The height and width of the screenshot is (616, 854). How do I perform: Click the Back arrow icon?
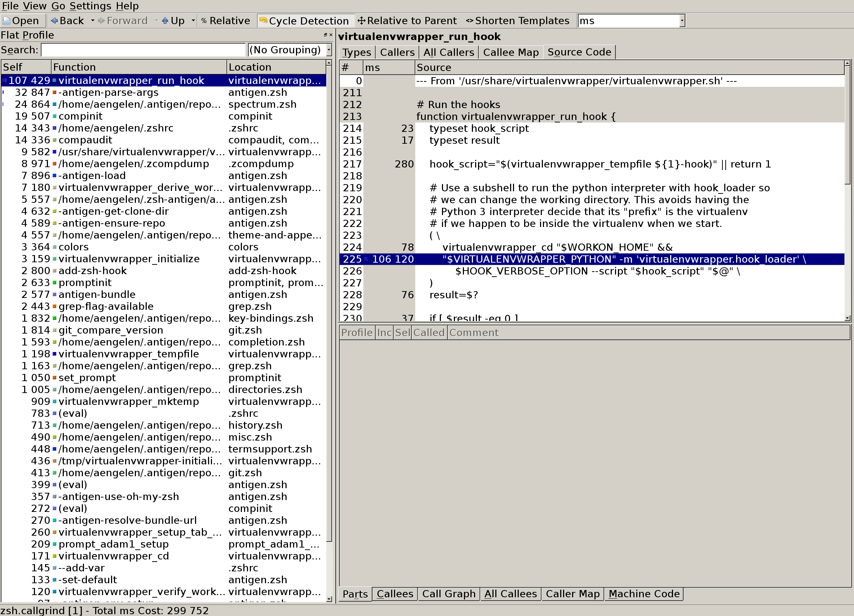click(54, 21)
